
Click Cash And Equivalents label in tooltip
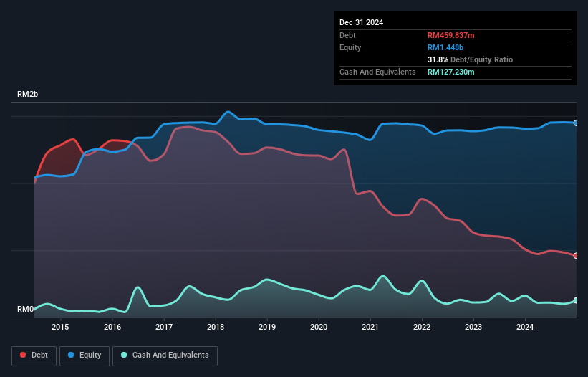point(377,72)
